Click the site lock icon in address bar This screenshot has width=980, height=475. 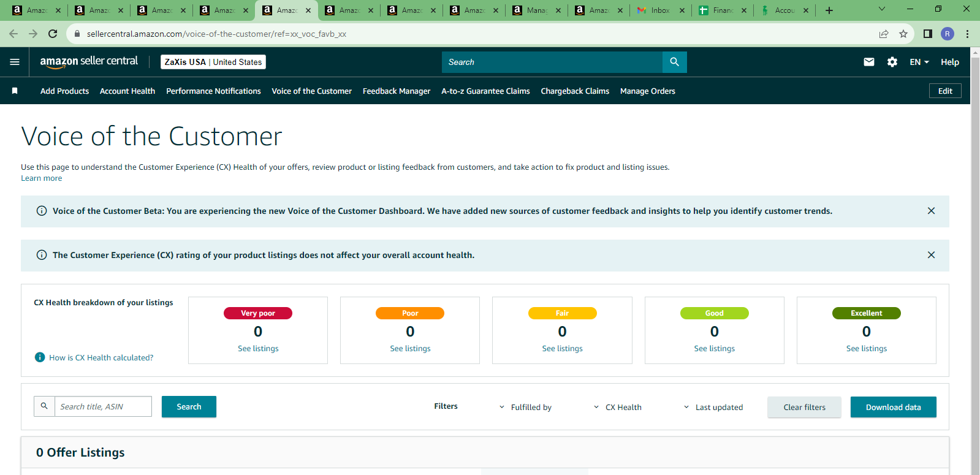coord(77,34)
